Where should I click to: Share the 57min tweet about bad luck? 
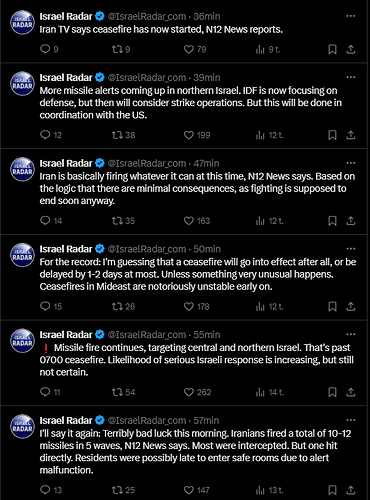click(351, 490)
